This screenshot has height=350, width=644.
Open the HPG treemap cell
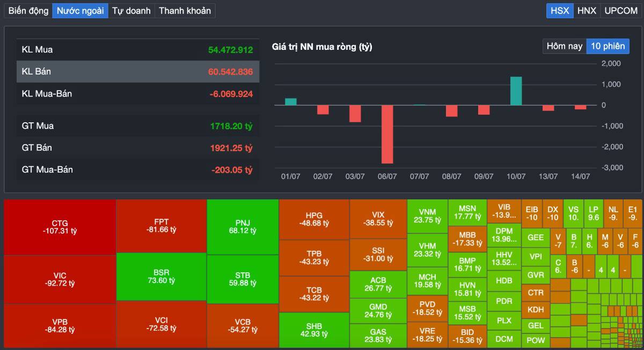(314, 219)
